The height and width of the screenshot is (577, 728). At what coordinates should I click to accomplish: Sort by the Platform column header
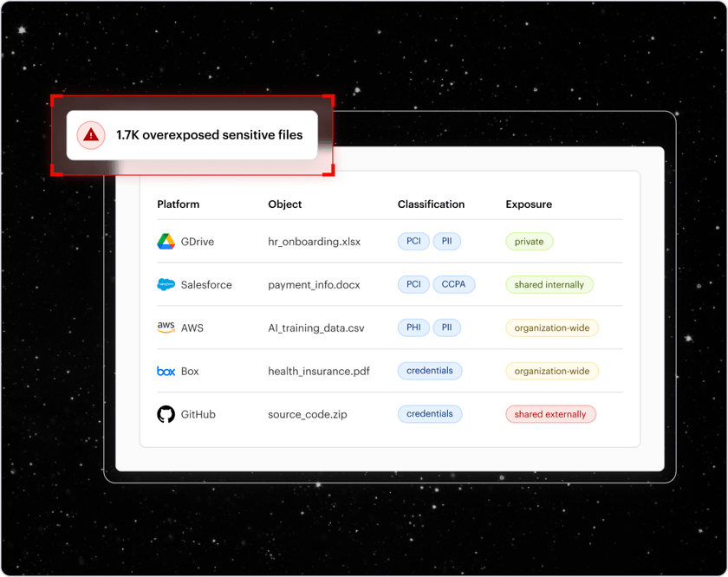click(x=178, y=204)
